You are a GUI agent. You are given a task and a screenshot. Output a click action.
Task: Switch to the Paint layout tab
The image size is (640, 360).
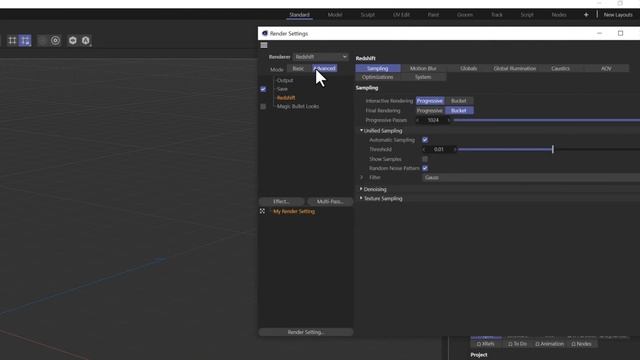(x=433, y=15)
